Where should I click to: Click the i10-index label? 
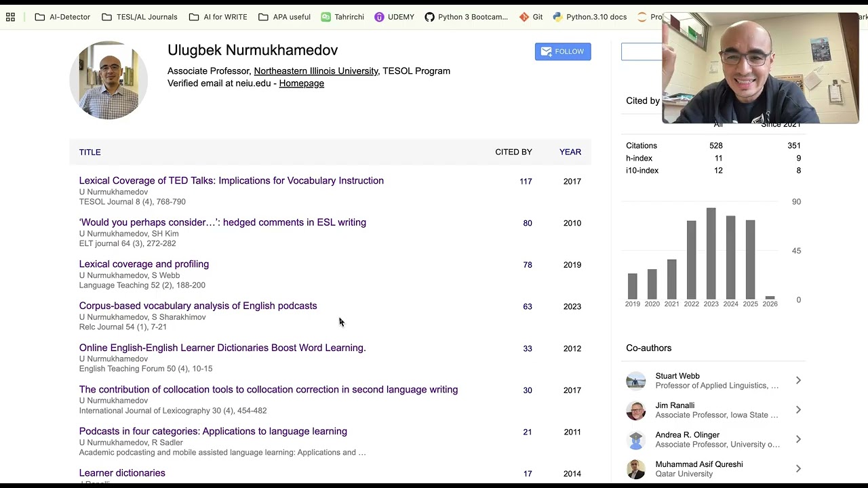[x=642, y=170]
